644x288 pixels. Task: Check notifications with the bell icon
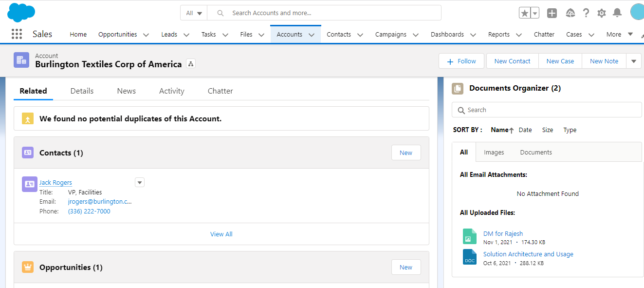coord(617,13)
